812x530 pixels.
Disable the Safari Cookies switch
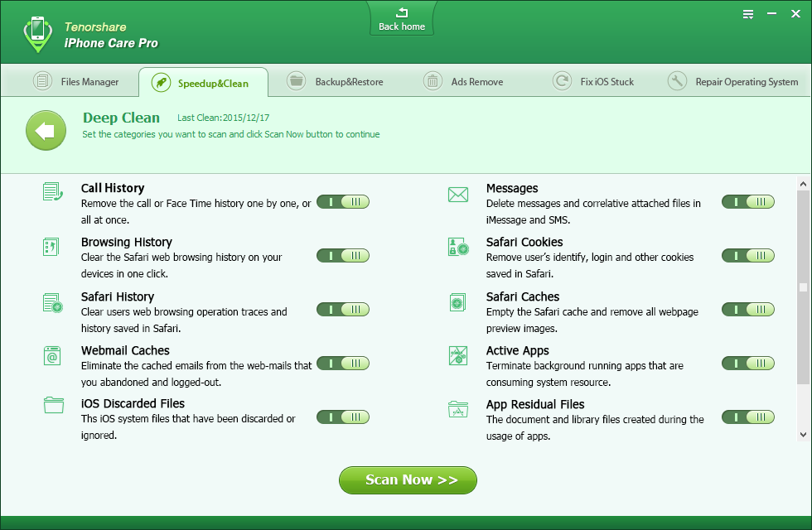click(748, 256)
